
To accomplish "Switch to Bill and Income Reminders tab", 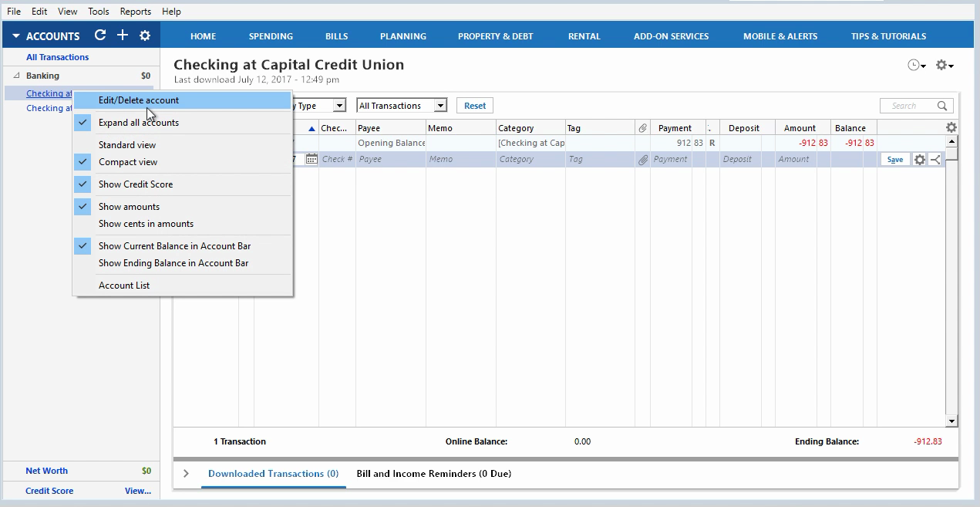I will pos(433,474).
